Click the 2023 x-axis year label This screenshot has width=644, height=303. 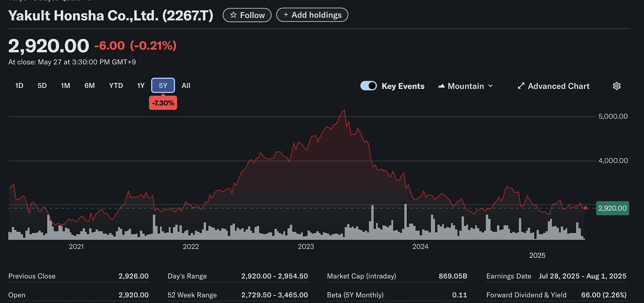pyautogui.click(x=306, y=247)
